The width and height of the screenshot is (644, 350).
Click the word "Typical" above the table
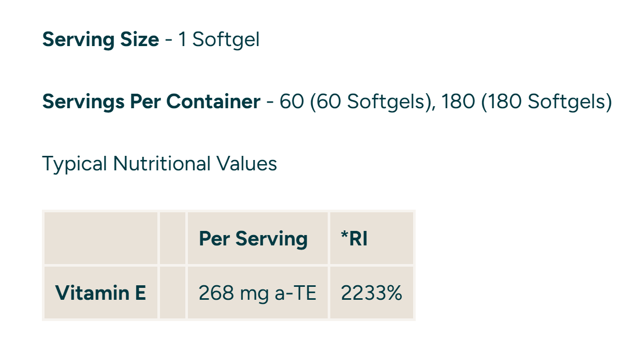[75, 164]
